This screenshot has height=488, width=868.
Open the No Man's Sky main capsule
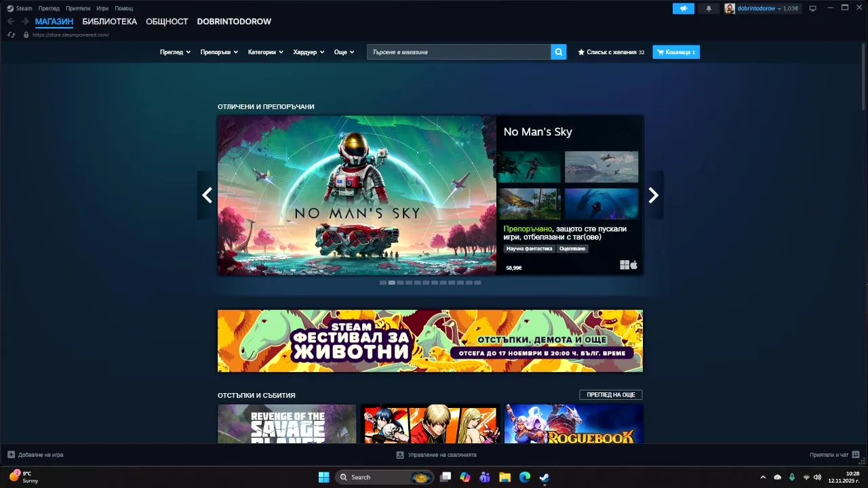click(357, 195)
